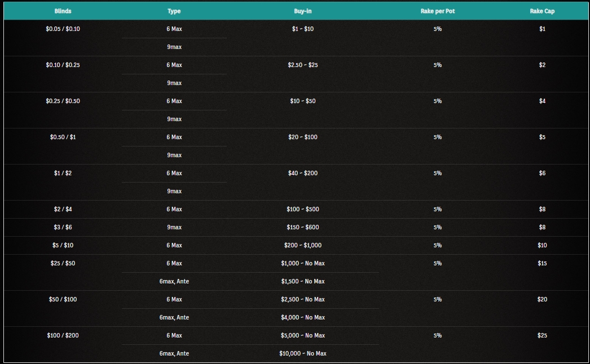Pick the $2 rake cap value
The width and height of the screenshot is (590, 364).
tap(542, 65)
